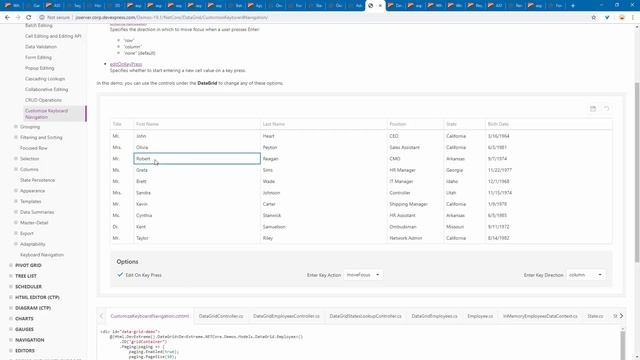Open the State.cs code tab

coord(595,316)
